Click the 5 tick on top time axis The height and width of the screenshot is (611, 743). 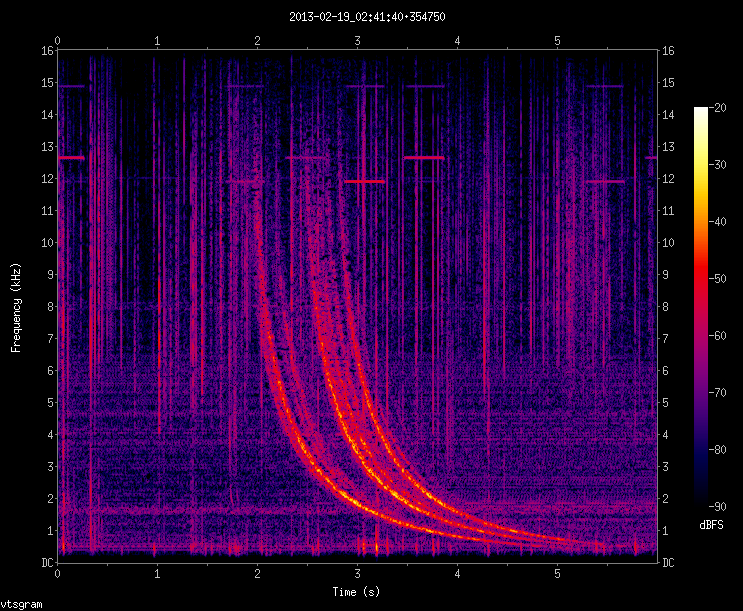pyautogui.click(x=558, y=41)
